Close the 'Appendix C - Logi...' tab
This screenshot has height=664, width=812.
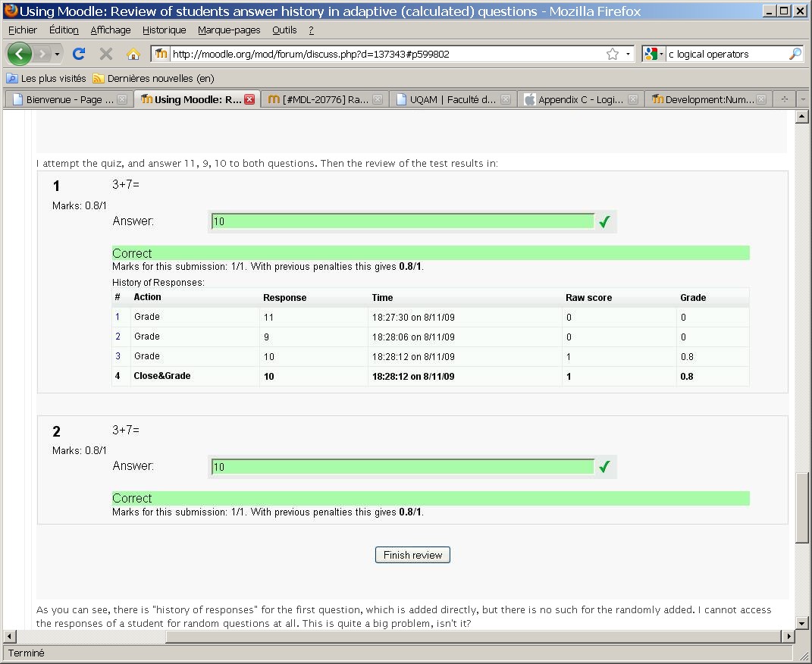coord(633,99)
